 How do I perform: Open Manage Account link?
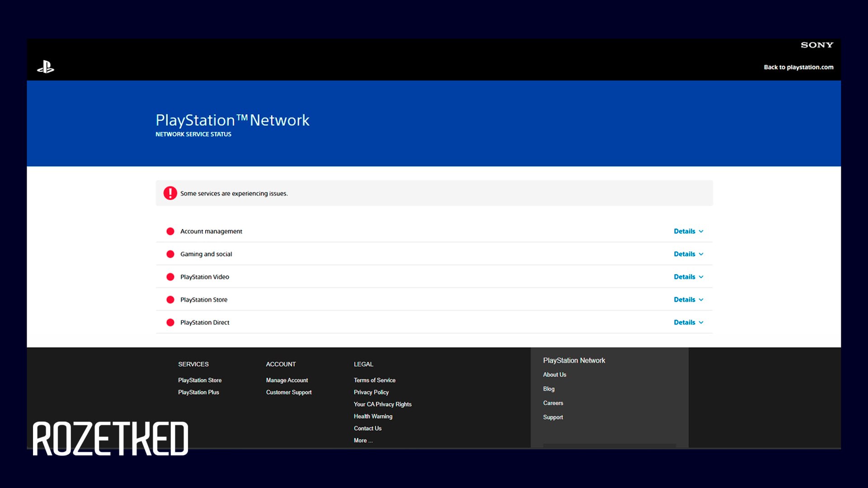[x=287, y=380]
